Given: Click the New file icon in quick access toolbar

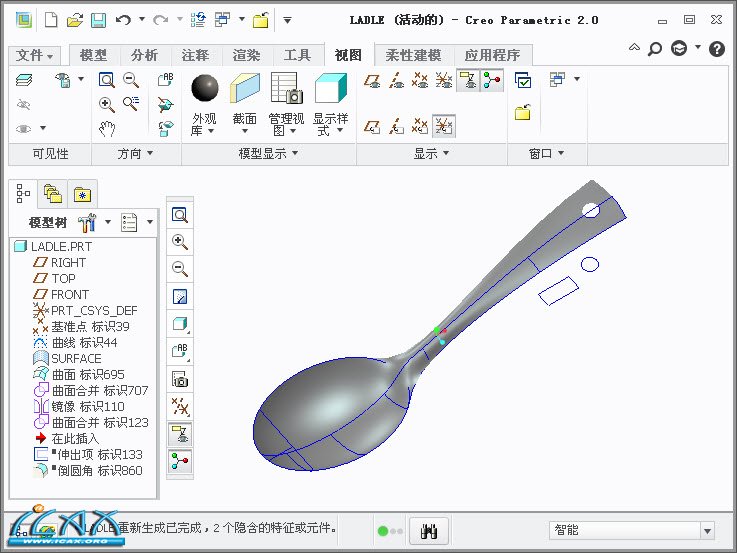Looking at the screenshot, I should pyautogui.click(x=51, y=20).
